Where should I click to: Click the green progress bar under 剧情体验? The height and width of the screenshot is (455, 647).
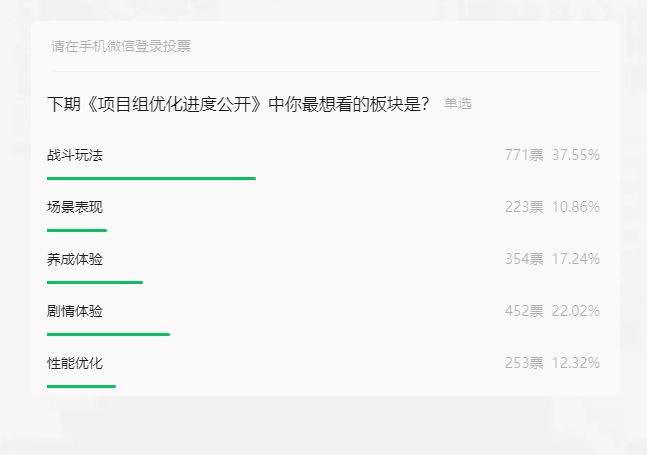pos(108,334)
